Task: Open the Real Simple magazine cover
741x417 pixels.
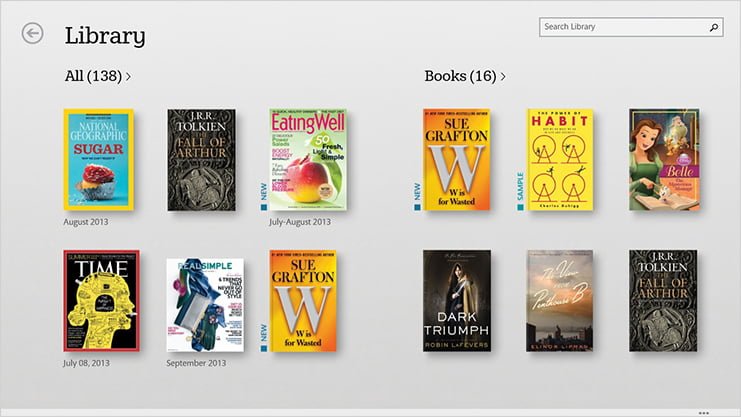Action: 205,304
